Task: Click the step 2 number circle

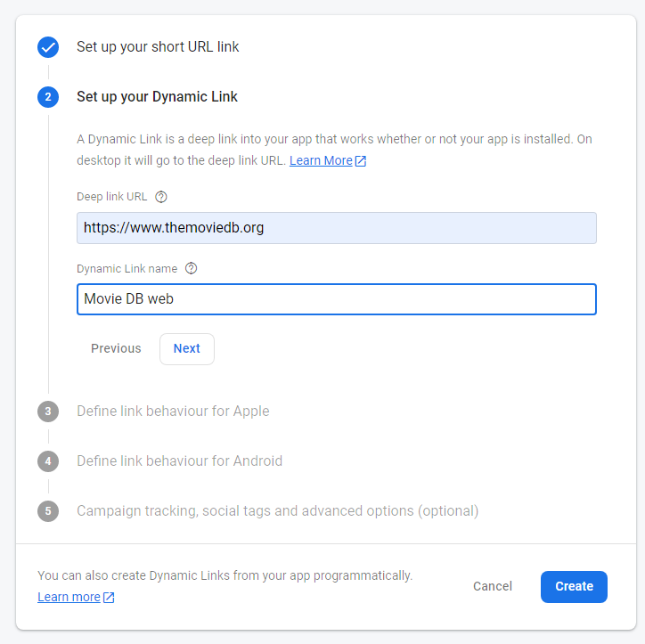Action: pos(48,97)
